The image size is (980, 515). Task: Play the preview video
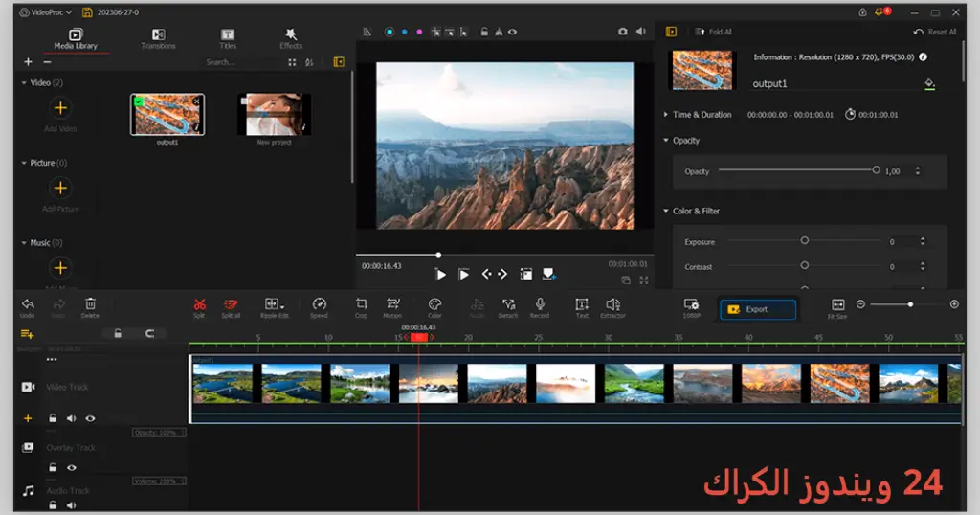(440, 275)
